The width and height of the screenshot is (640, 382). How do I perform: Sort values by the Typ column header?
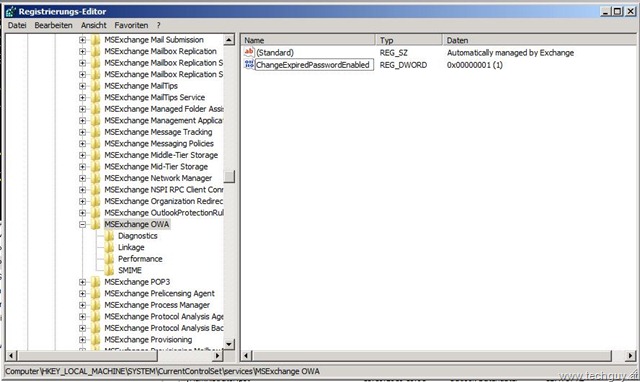[x=409, y=40]
